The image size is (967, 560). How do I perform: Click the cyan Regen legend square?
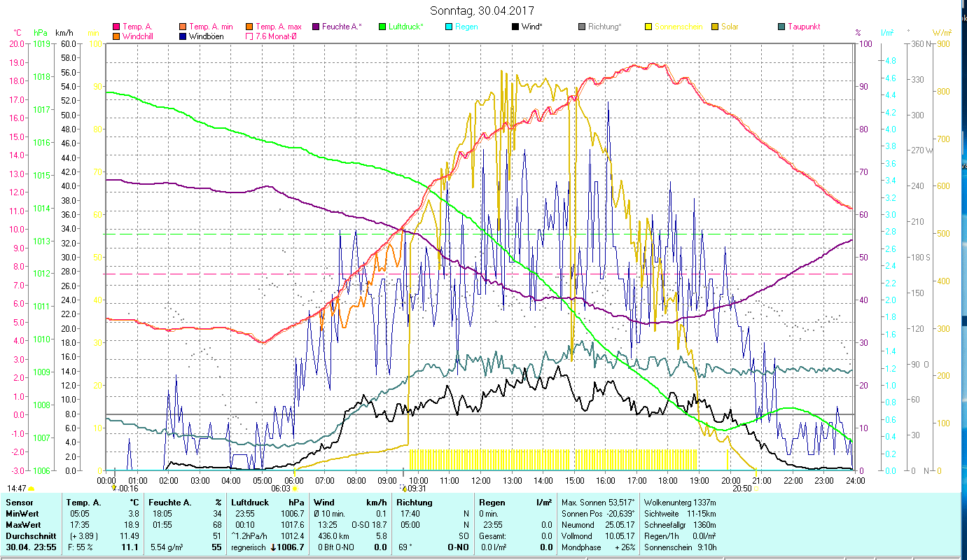448,27
